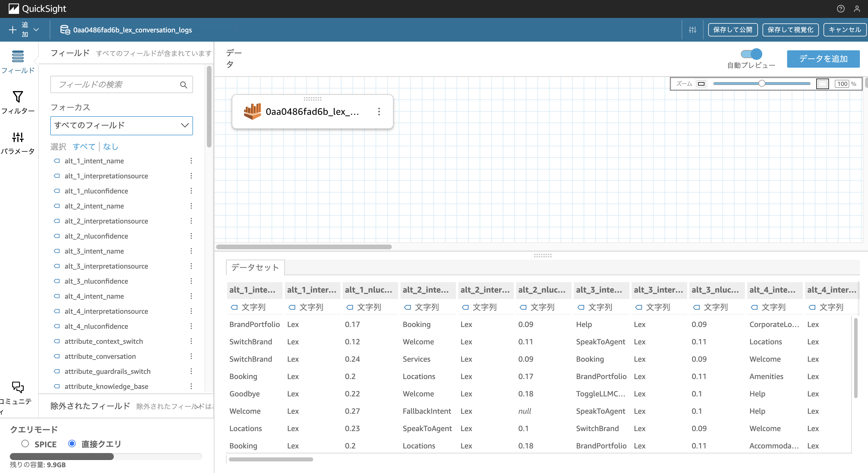Screen dimensions: 868x473
Task: Click the データを追加 button
Action: 823,59
